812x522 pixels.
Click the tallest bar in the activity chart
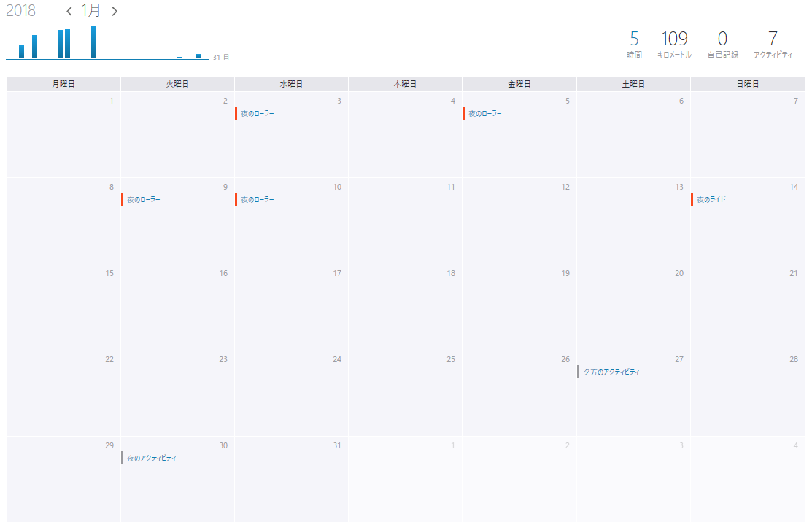[93, 42]
